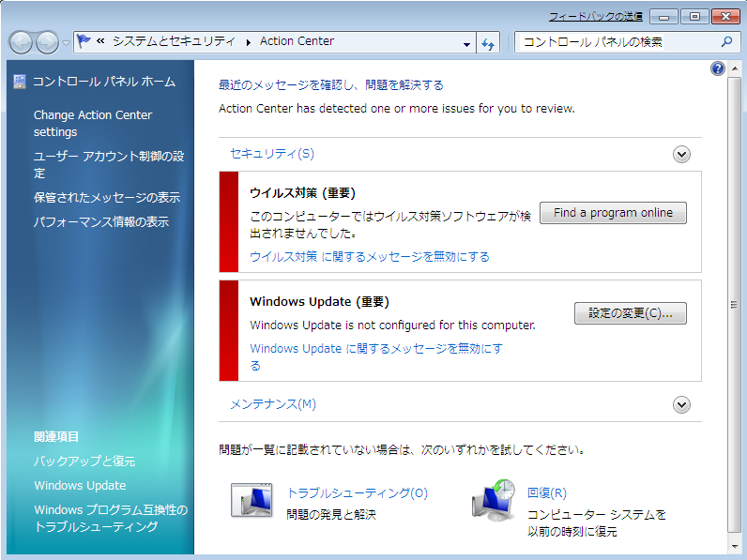The width and height of the screenshot is (747, 560).
Task: Open Change Action Center settings
Action: tap(93, 123)
